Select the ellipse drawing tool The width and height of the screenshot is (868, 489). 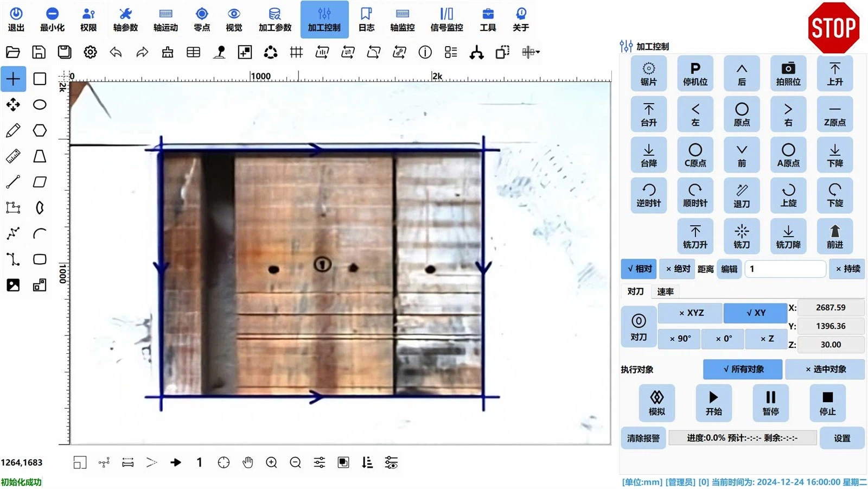(x=40, y=104)
